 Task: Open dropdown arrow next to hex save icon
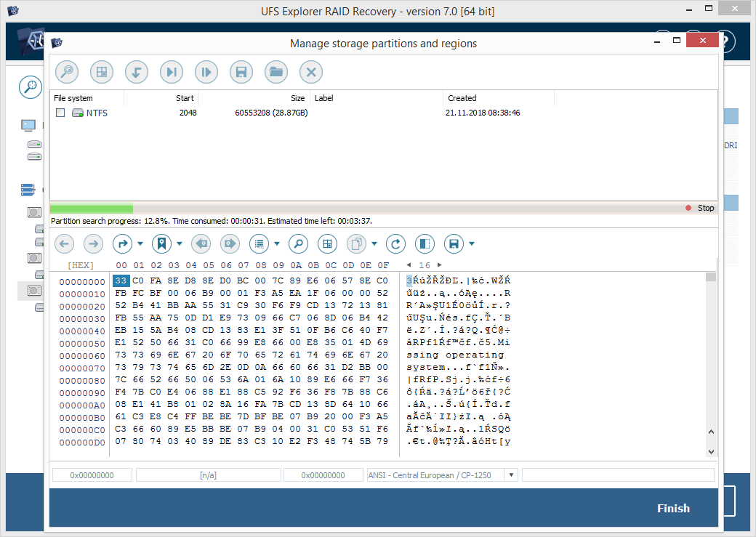(x=472, y=244)
